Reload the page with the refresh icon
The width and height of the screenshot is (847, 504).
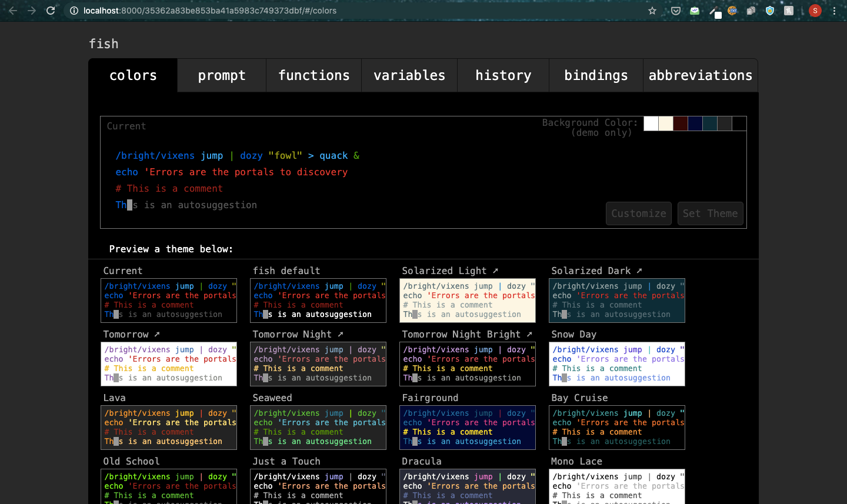pos(51,10)
